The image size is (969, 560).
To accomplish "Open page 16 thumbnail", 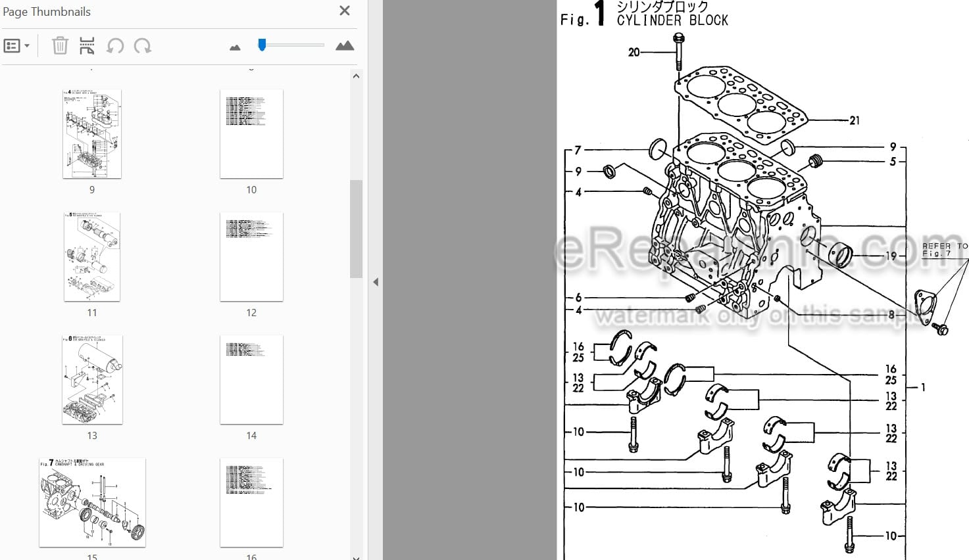I will point(251,502).
